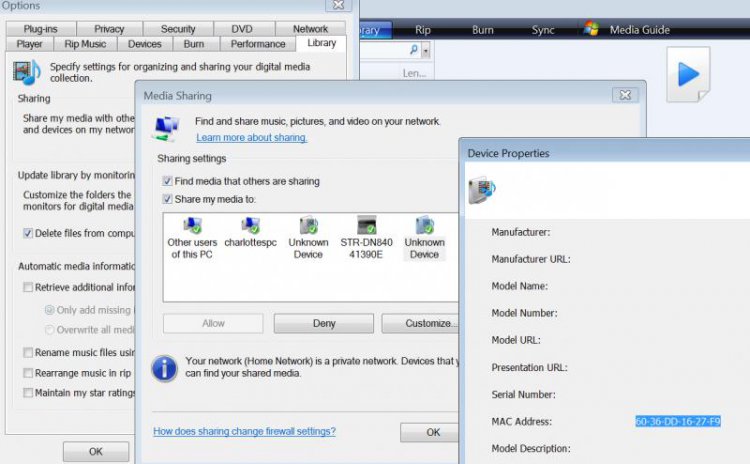Switch to the Network tab
The height and width of the screenshot is (464, 750).
pos(310,29)
